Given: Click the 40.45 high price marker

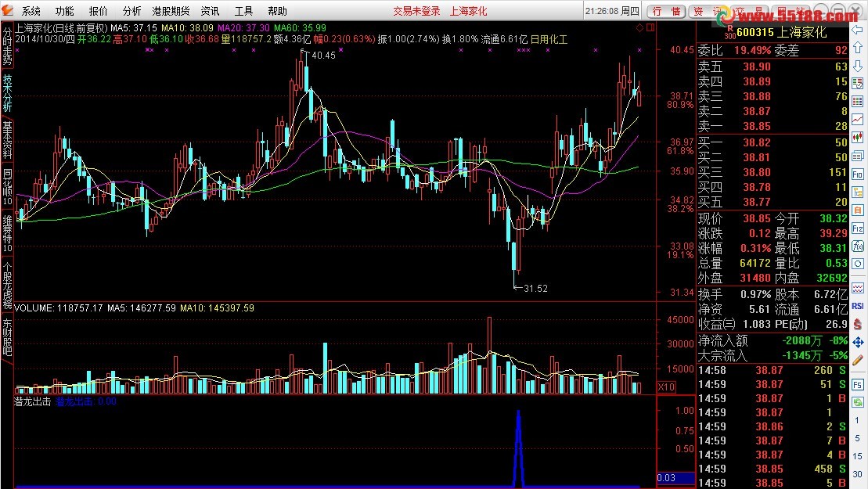Looking at the screenshot, I should [323, 56].
